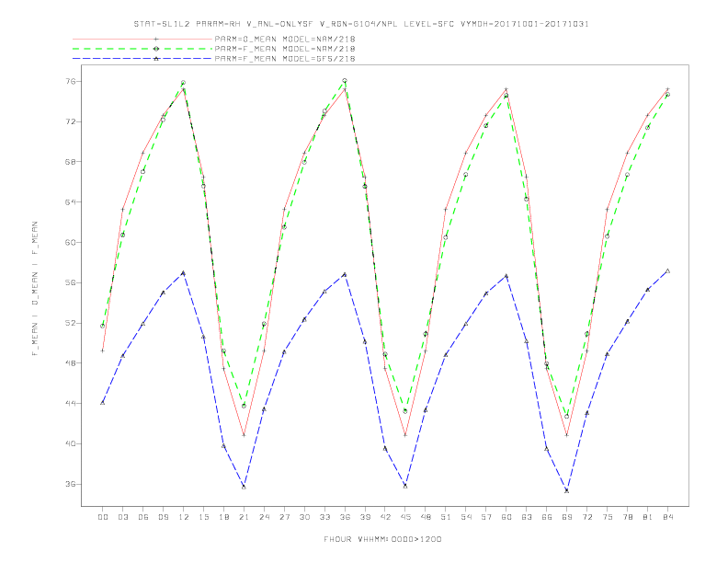728x563 pixels.
Task: Select legend label PARM=F_MEAN MODEL=NAM/218
Action: [285, 49]
